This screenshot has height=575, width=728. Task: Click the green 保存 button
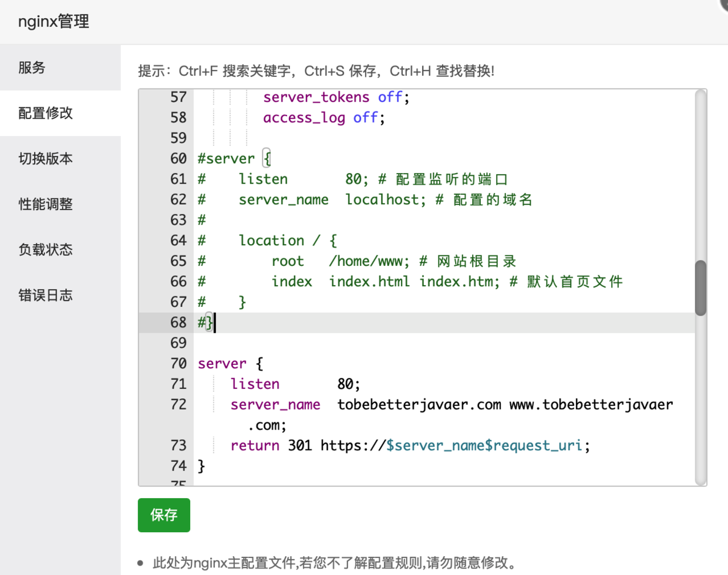tap(164, 515)
